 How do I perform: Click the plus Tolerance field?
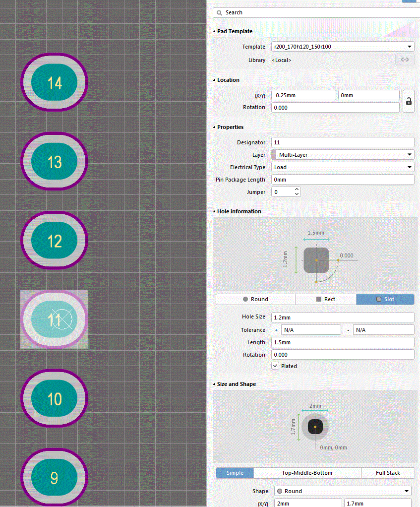click(x=311, y=330)
